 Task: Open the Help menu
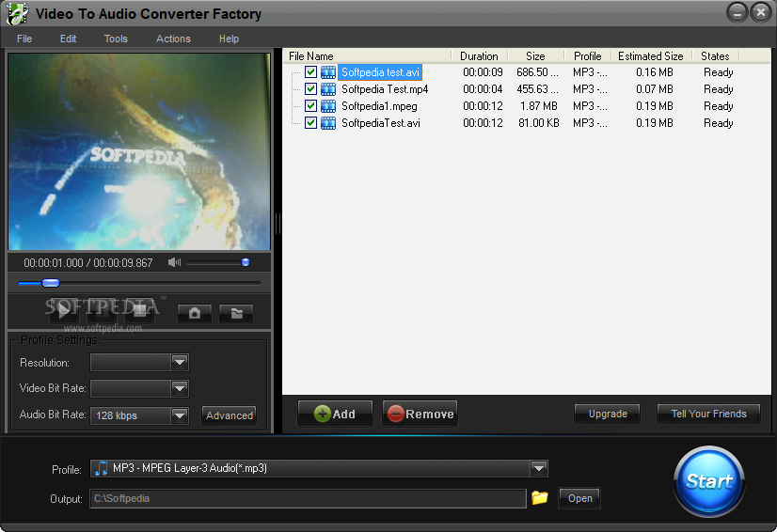click(x=229, y=39)
